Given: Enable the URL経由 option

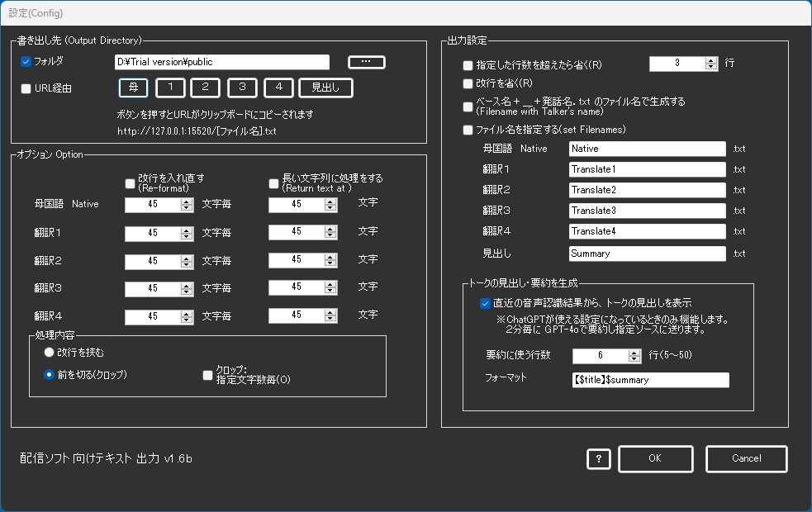Looking at the screenshot, I should click(x=26, y=90).
